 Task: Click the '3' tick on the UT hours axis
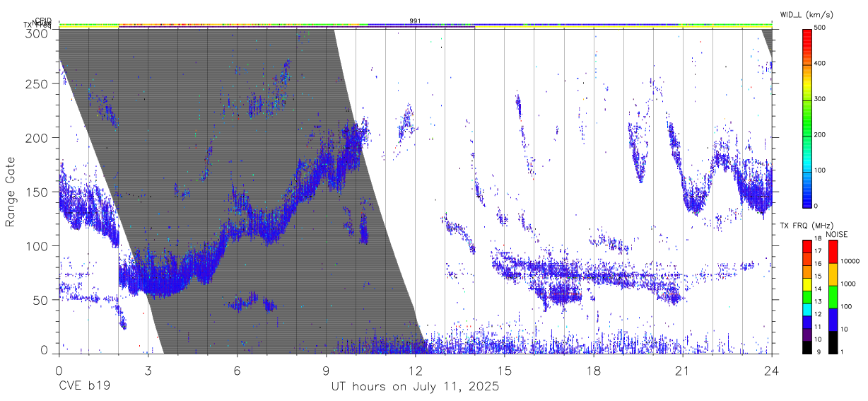(x=148, y=370)
